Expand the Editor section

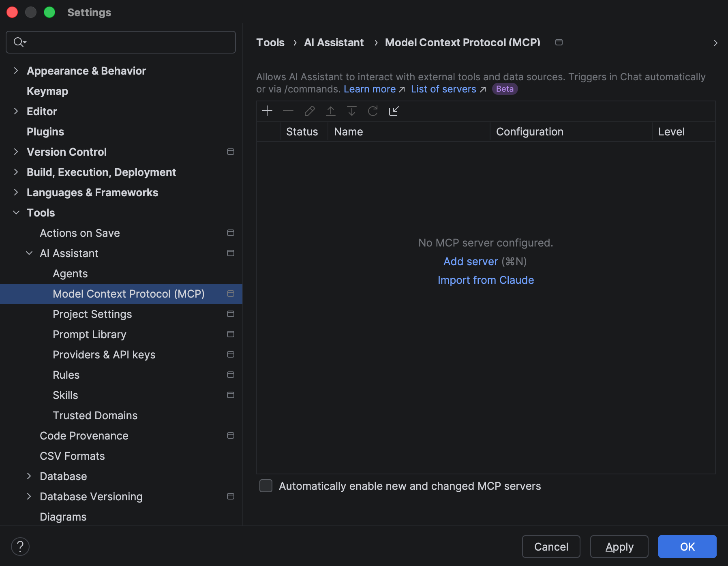[x=16, y=111]
